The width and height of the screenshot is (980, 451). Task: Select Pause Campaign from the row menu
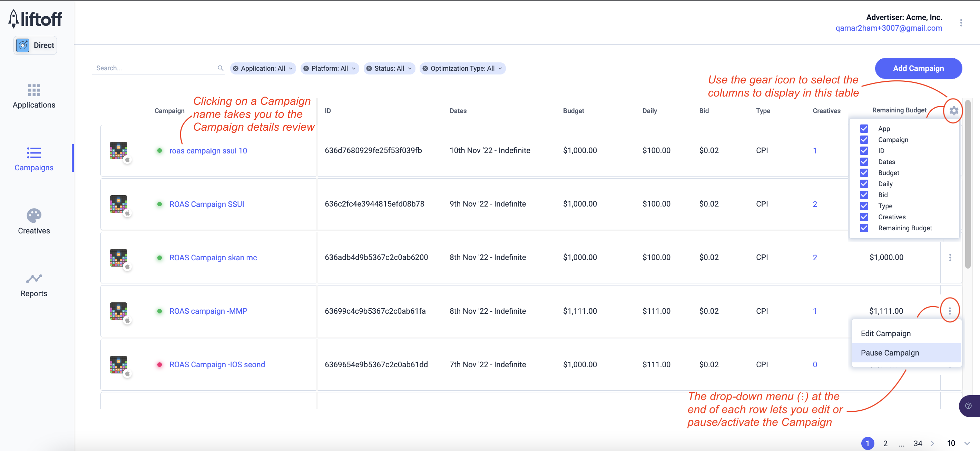click(906, 353)
